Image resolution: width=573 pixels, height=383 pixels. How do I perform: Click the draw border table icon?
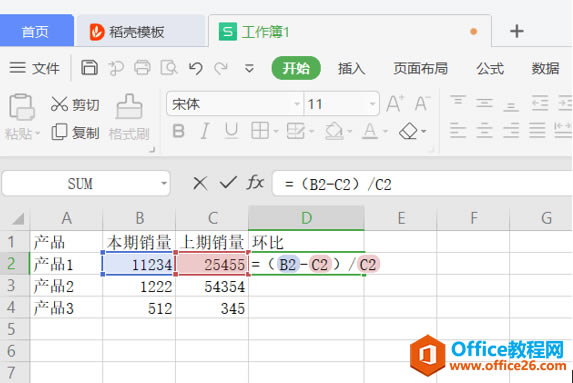(296, 131)
